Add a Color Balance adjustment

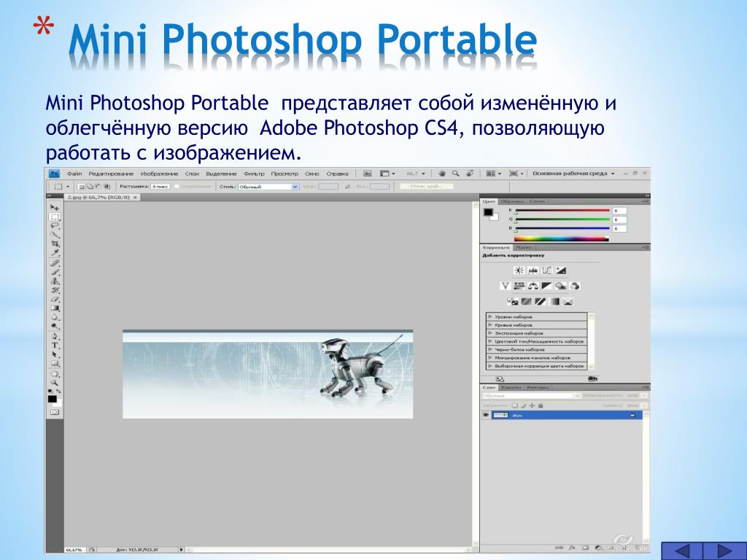533,286
